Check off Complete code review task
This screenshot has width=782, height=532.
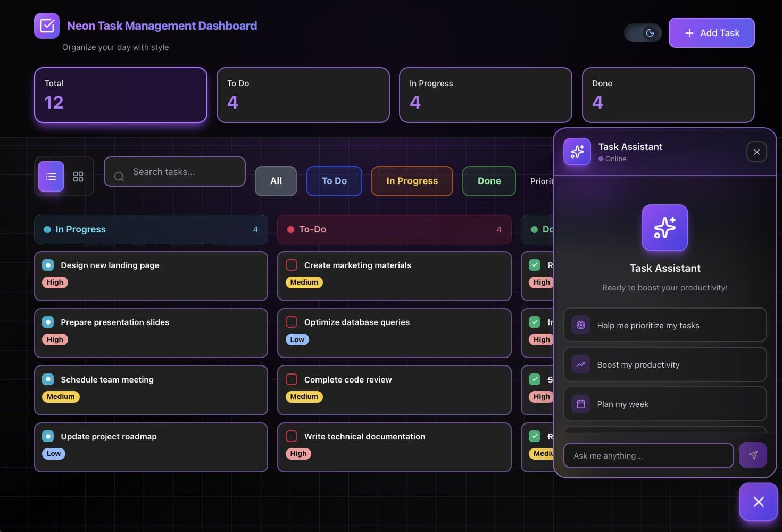[x=292, y=379]
